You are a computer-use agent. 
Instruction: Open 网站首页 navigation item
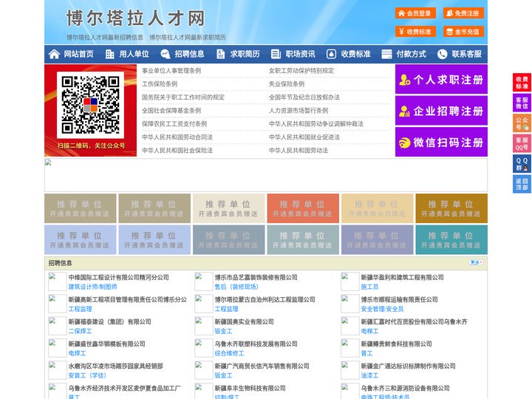point(78,54)
